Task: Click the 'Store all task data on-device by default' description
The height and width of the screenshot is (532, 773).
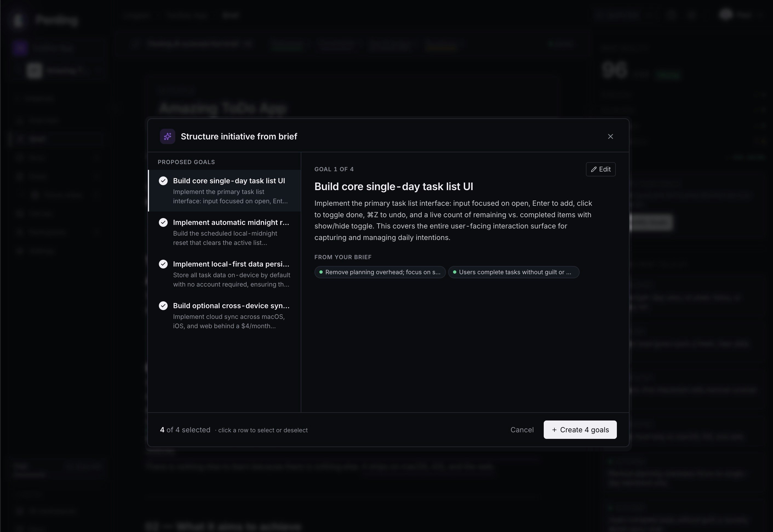Action: pos(232,280)
